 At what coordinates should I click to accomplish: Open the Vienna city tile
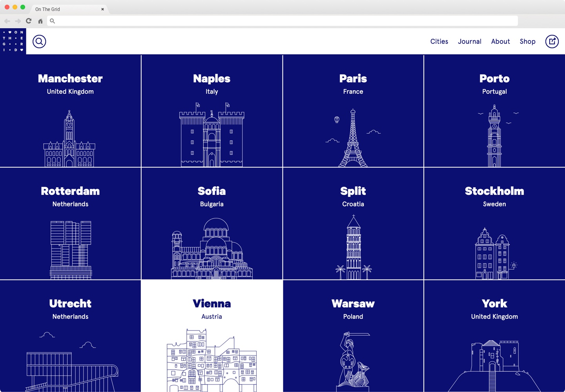click(x=212, y=336)
